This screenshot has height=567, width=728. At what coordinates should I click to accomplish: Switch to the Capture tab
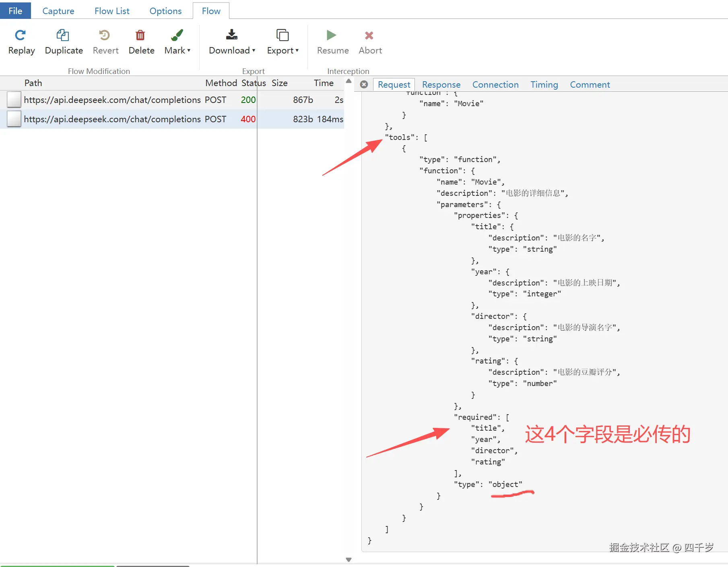pyautogui.click(x=58, y=11)
